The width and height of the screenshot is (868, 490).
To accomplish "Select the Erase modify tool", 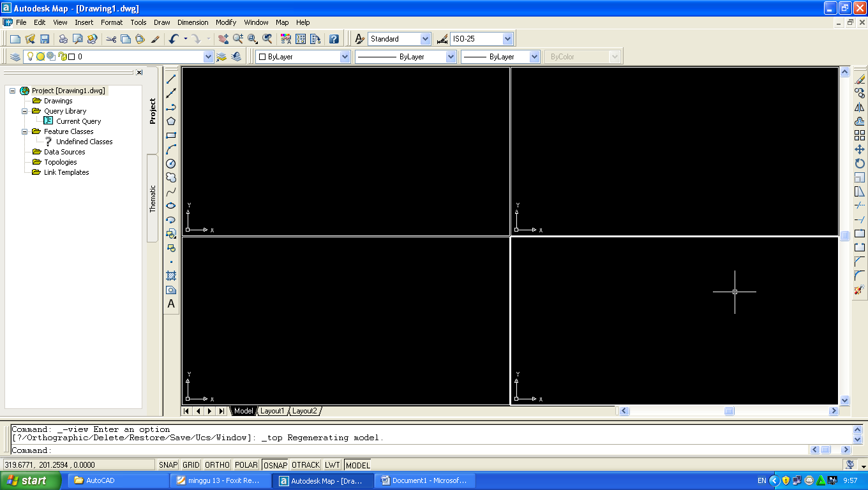I will (860, 79).
